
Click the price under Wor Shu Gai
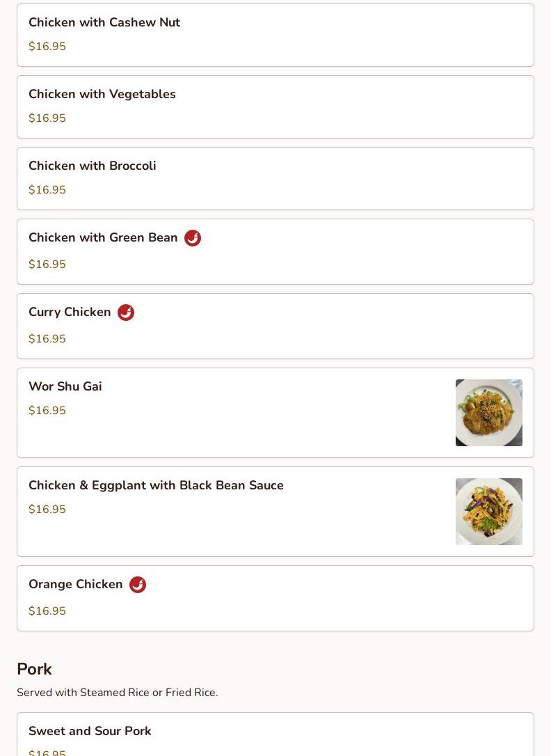tap(47, 411)
